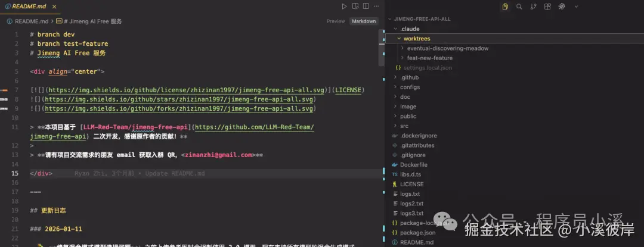This screenshot has width=644, height=247.
Task: Click the '# branch dev' heading line
Action: click(x=52, y=35)
